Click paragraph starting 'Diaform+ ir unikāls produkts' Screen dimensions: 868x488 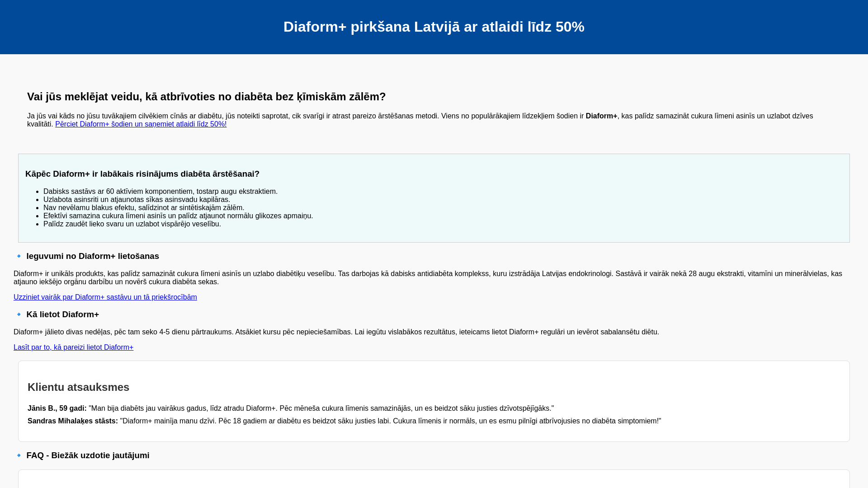[428, 278]
